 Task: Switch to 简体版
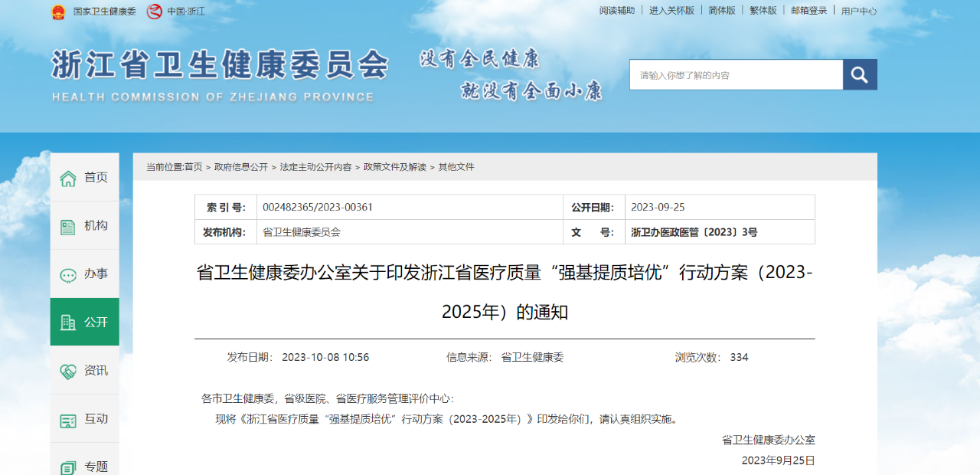[x=721, y=11]
